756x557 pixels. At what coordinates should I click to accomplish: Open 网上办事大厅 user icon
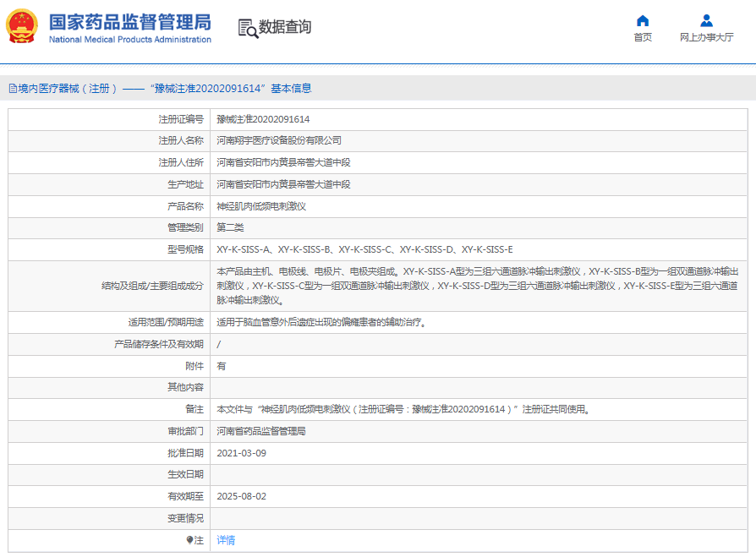tap(706, 21)
